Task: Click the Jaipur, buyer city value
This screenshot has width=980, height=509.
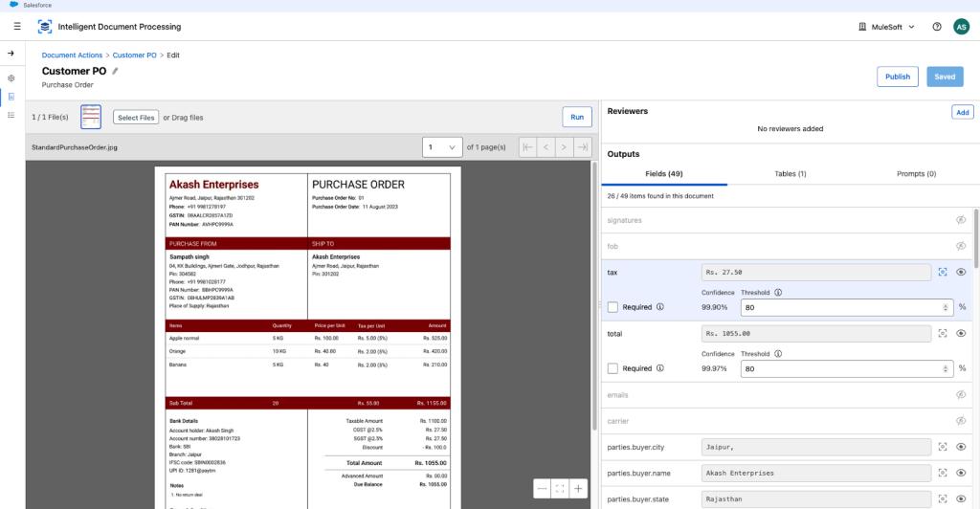Action: point(816,447)
